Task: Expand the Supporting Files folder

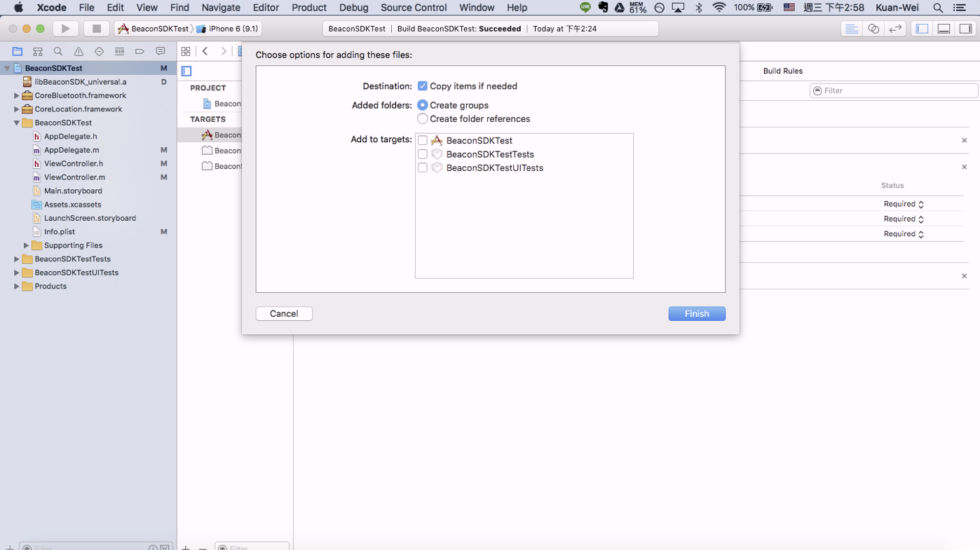Action: (27, 245)
